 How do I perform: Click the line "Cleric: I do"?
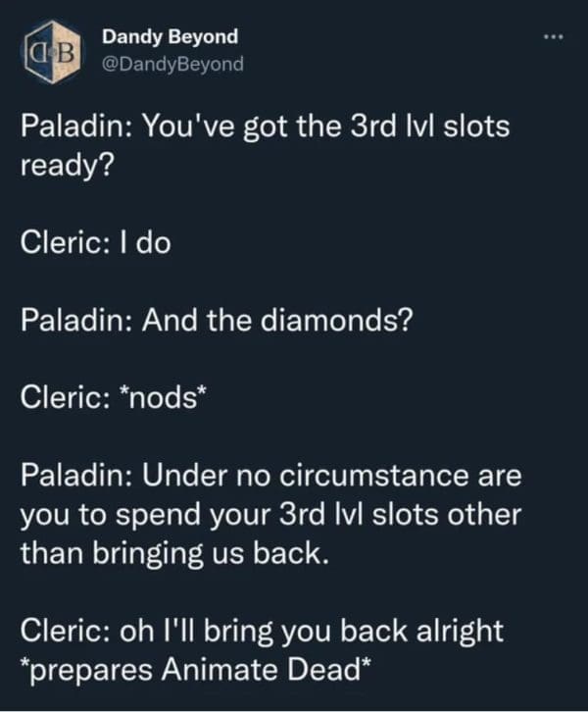(x=96, y=242)
